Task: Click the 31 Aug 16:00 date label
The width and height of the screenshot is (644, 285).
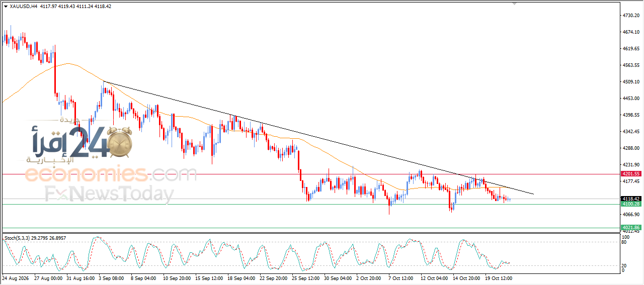Action: click(81, 277)
